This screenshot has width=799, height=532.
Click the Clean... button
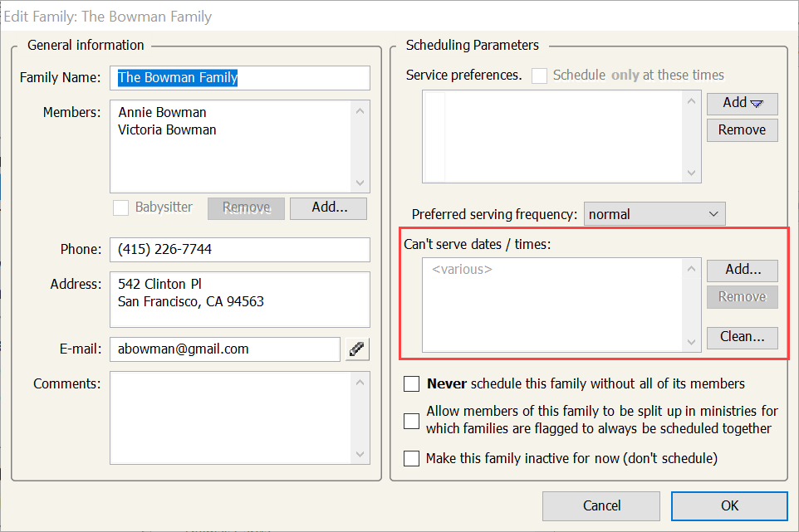point(742,337)
